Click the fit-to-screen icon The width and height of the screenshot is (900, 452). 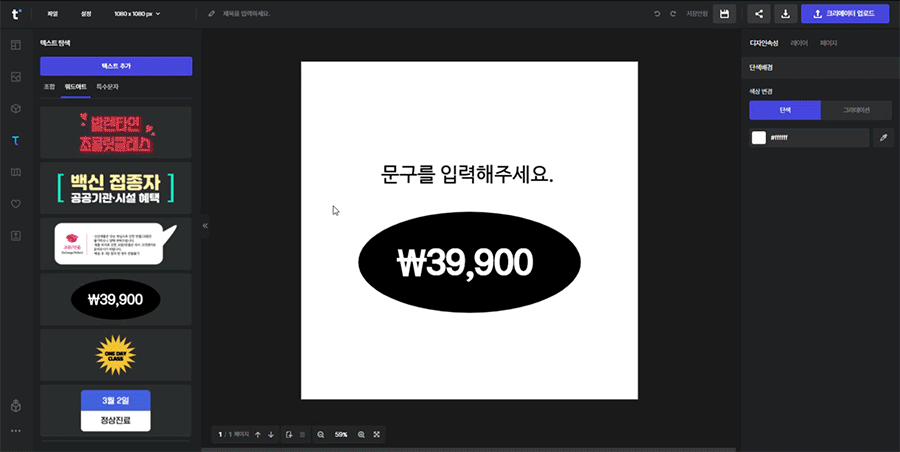377,435
